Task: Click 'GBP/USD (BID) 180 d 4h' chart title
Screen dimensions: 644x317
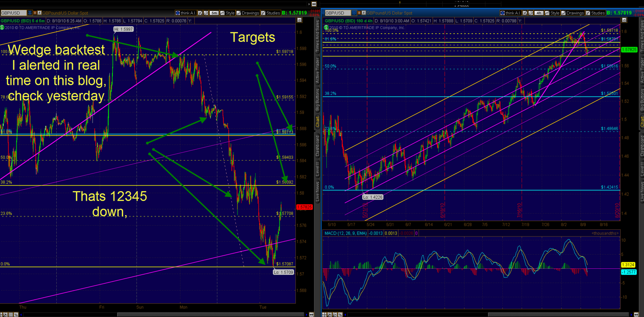Action: coord(349,21)
